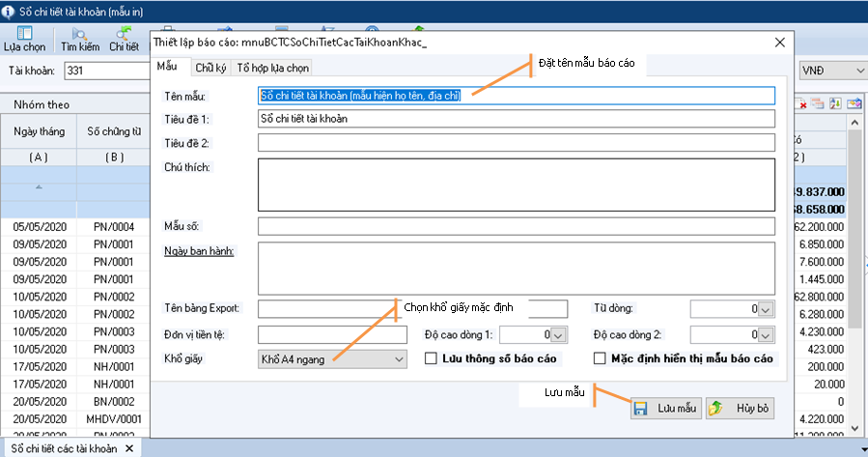This screenshot has width=868, height=457.
Task: Switch to the Chữ ký tab
Action: (x=210, y=67)
